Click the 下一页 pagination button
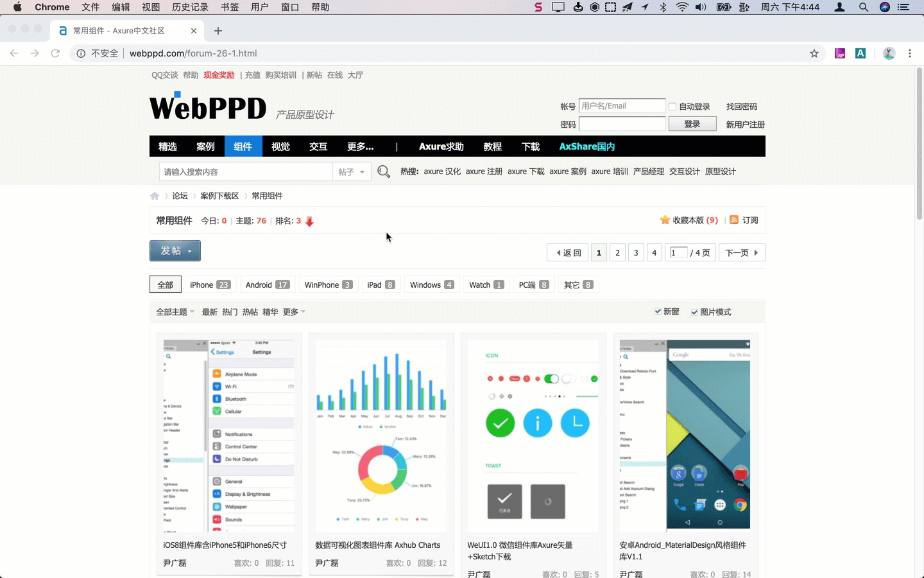924x578 pixels. click(x=742, y=252)
